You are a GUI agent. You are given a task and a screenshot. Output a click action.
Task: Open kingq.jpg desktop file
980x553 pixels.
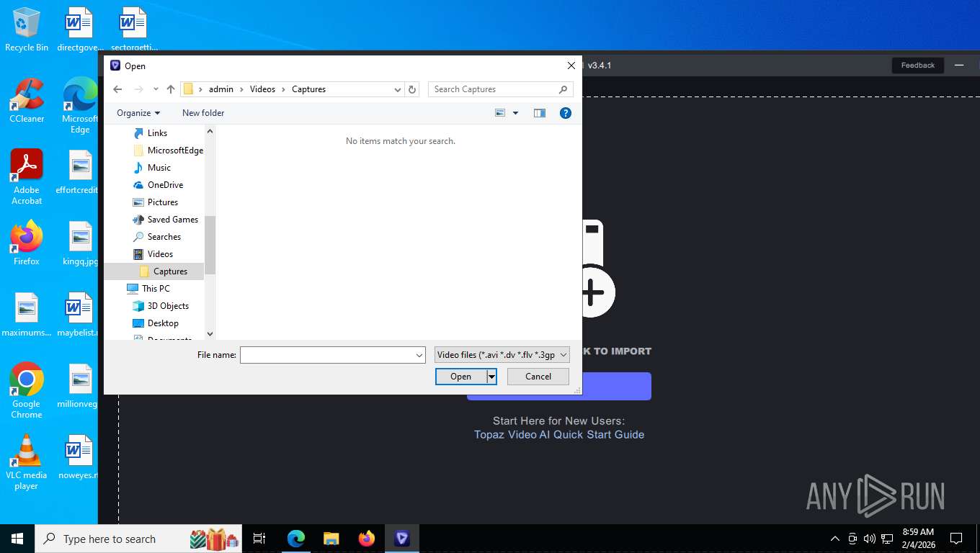[x=80, y=243]
